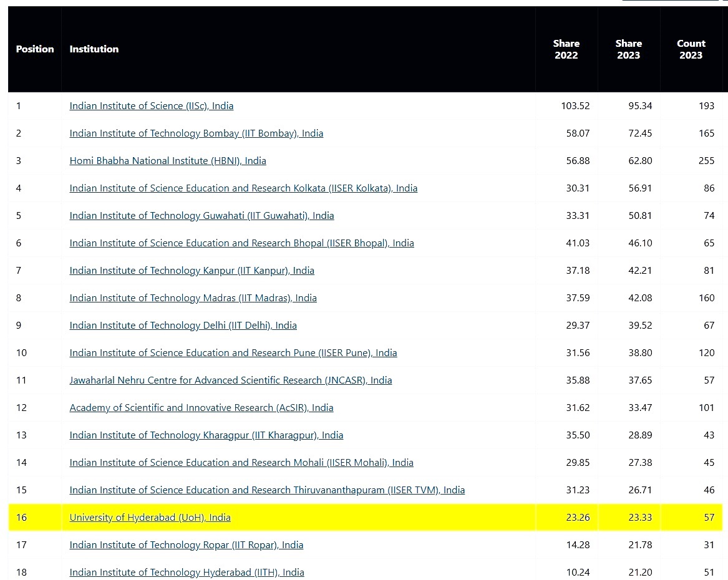Open the IIT Bombay institution link
Image resolution: width=728 pixels, height=580 pixels.
click(x=197, y=133)
